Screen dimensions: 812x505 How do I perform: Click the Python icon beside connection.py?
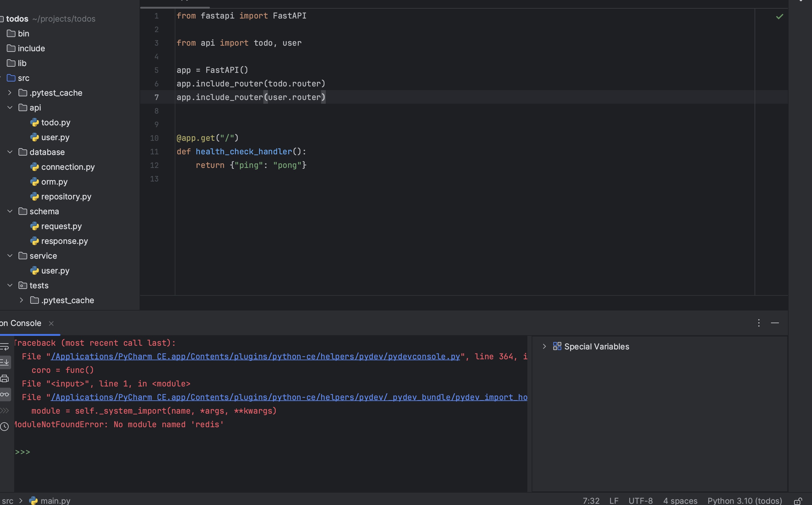coord(34,167)
